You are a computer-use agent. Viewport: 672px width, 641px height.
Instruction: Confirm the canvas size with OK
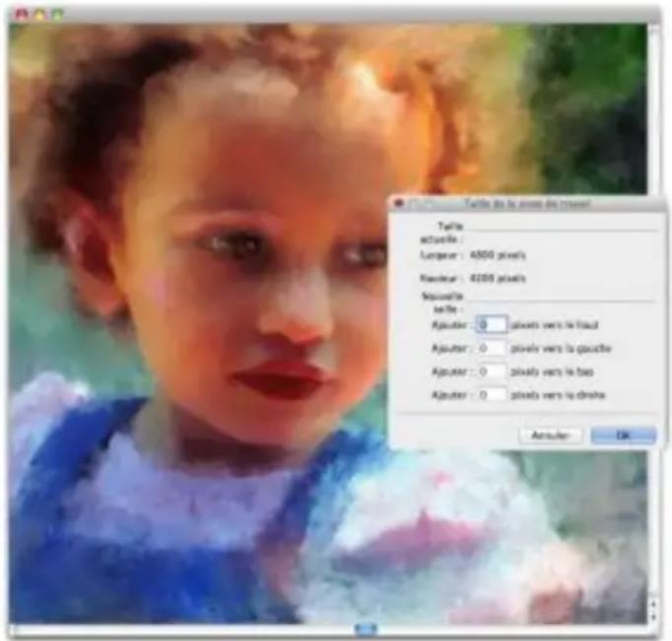pos(623,435)
